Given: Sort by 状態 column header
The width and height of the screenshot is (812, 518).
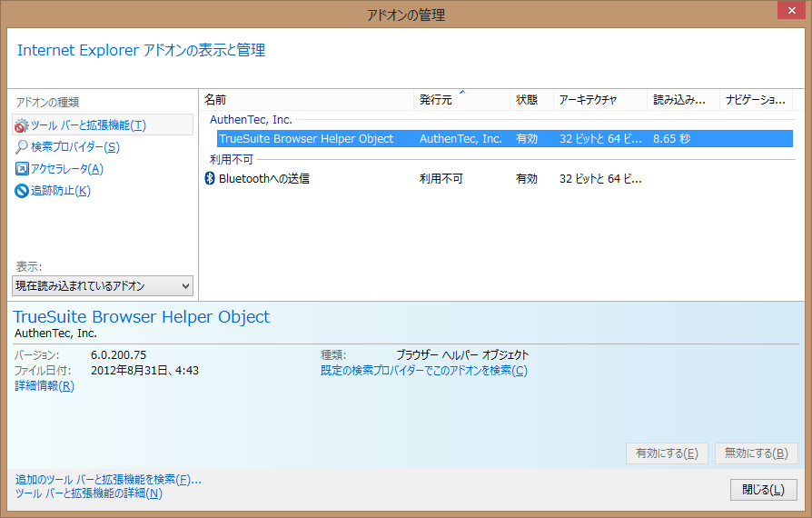Looking at the screenshot, I should [x=532, y=99].
